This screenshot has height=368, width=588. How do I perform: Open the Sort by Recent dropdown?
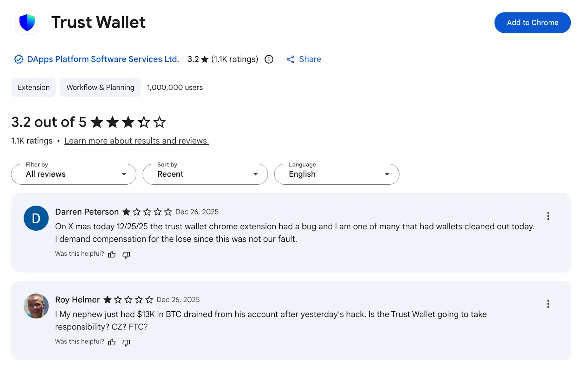(205, 174)
